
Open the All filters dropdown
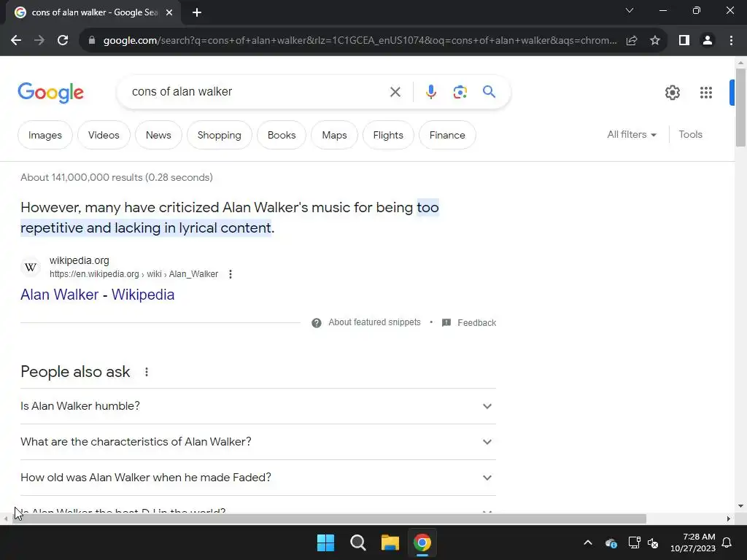click(x=632, y=135)
